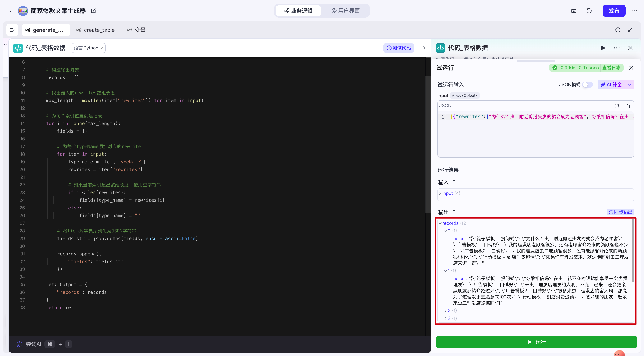The height and width of the screenshot is (356, 644).
Task: Click the code editor vertical scrollbar
Action: [428, 144]
